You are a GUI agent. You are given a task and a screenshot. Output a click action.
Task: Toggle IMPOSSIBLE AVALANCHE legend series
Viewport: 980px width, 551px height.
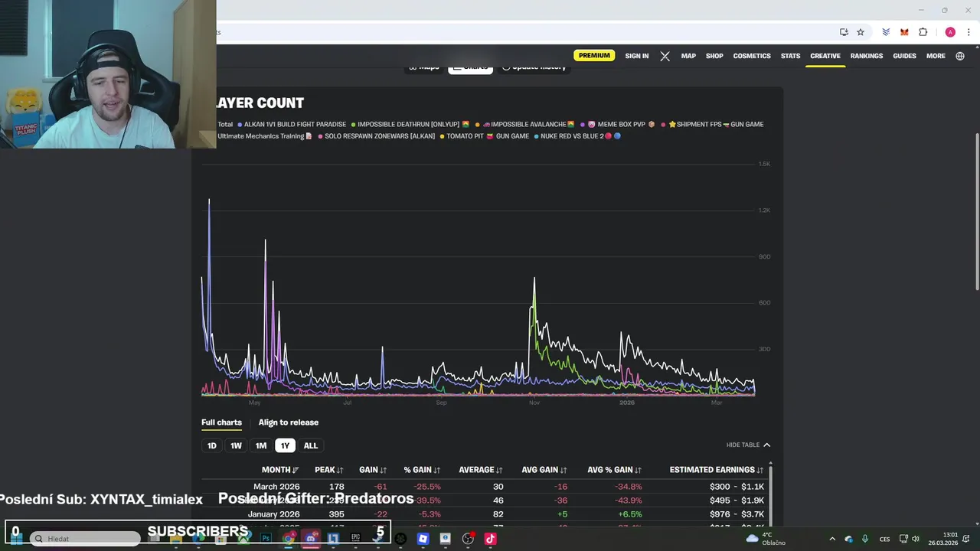(x=525, y=124)
